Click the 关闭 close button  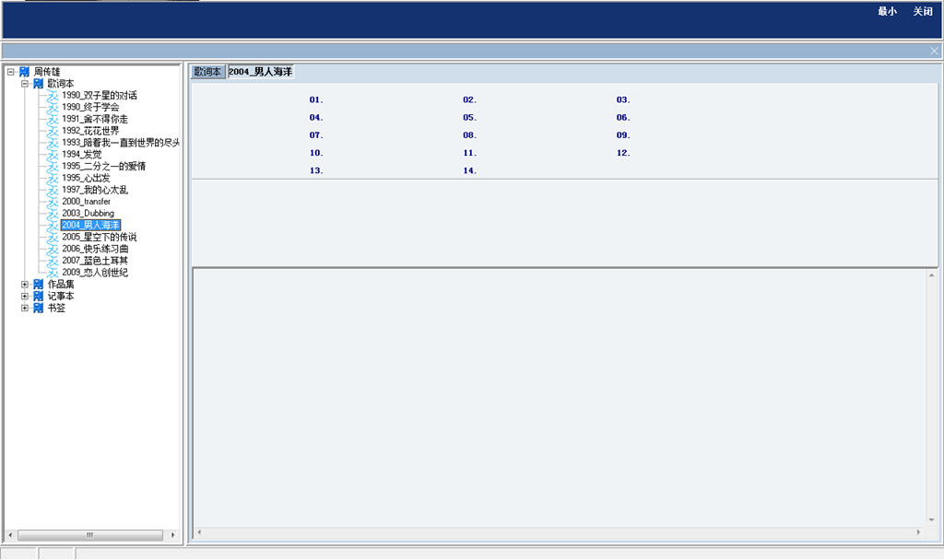922,11
